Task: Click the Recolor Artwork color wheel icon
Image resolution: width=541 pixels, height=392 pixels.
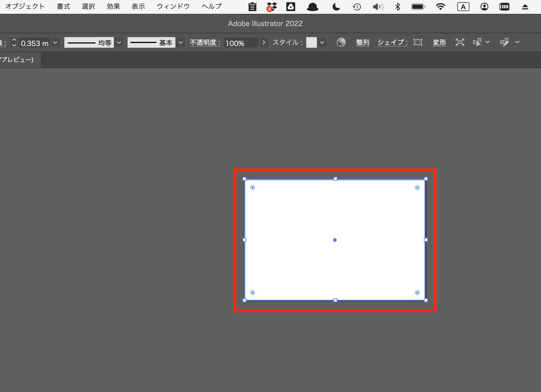Action: point(341,42)
